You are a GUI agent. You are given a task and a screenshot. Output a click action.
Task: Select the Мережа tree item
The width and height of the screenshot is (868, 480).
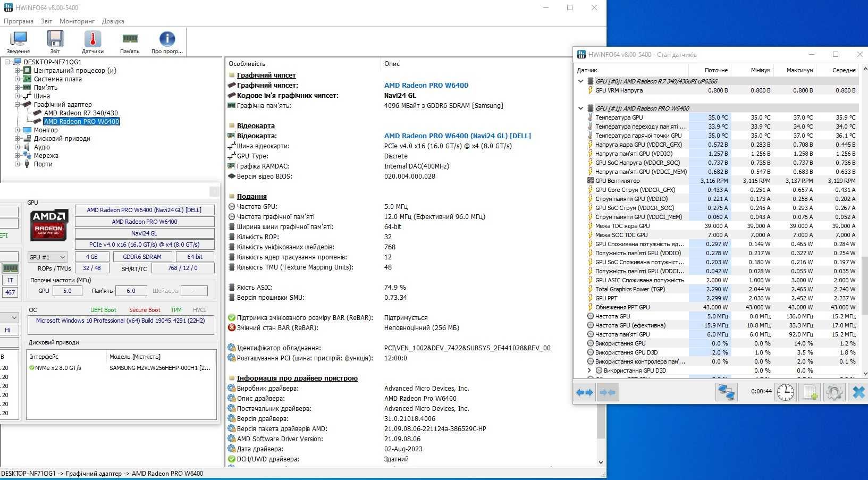[46, 155]
